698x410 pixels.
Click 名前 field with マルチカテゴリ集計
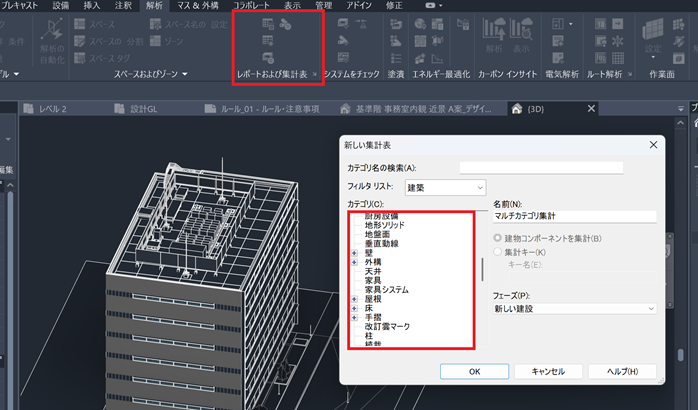[575, 216]
